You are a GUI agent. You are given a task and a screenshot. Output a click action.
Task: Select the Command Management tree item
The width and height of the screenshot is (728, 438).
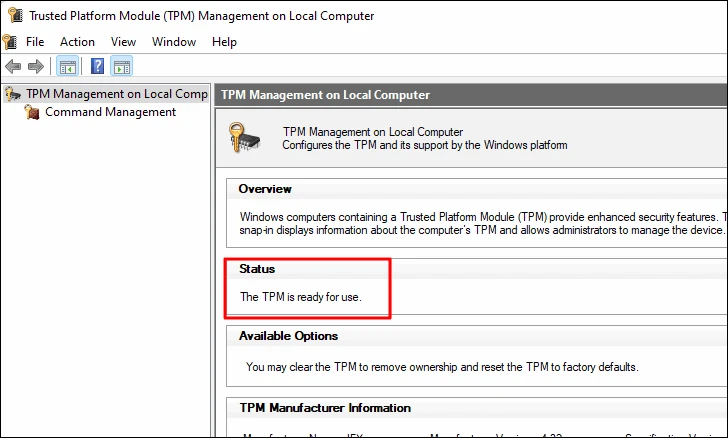pos(110,112)
